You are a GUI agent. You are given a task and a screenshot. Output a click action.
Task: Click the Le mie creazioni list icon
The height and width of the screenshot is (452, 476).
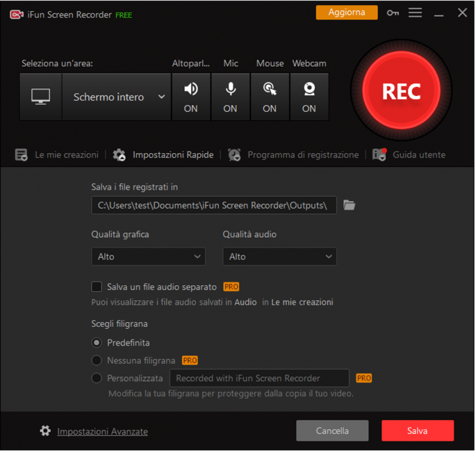click(21, 155)
